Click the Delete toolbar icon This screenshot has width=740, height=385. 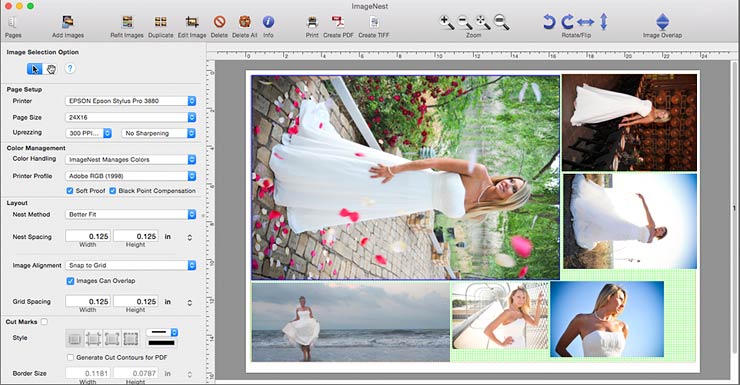pyautogui.click(x=219, y=22)
